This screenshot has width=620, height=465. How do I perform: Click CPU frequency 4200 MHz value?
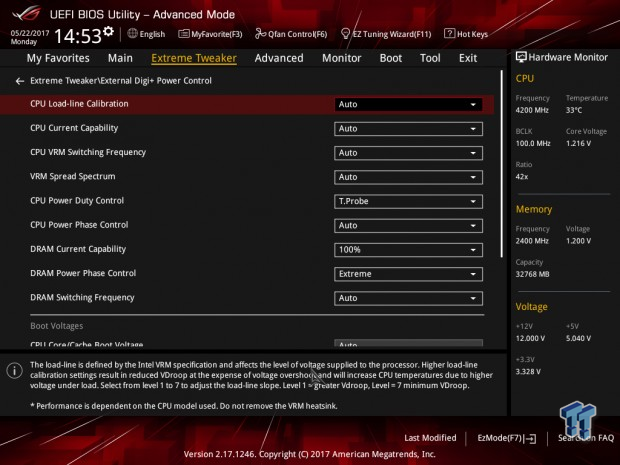click(x=532, y=110)
